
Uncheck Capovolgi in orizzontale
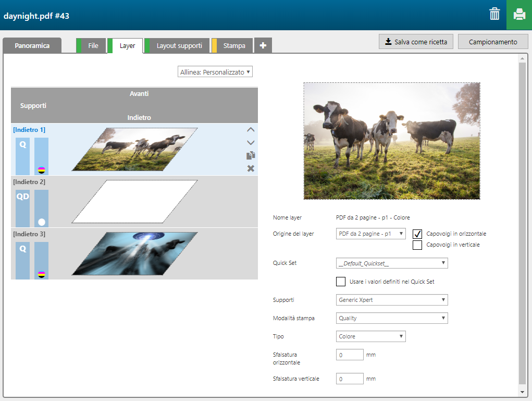[x=417, y=234]
